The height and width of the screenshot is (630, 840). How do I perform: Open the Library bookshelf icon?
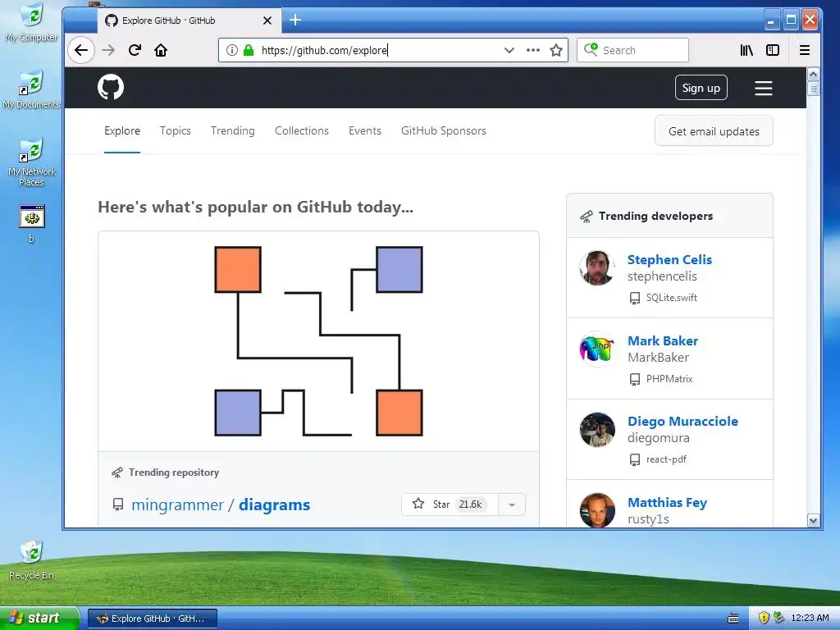tap(746, 50)
